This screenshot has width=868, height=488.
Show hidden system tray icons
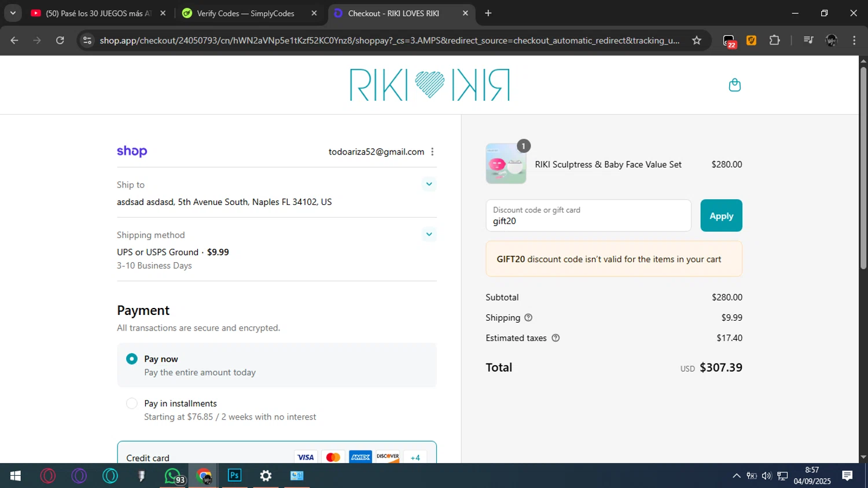[x=736, y=476]
